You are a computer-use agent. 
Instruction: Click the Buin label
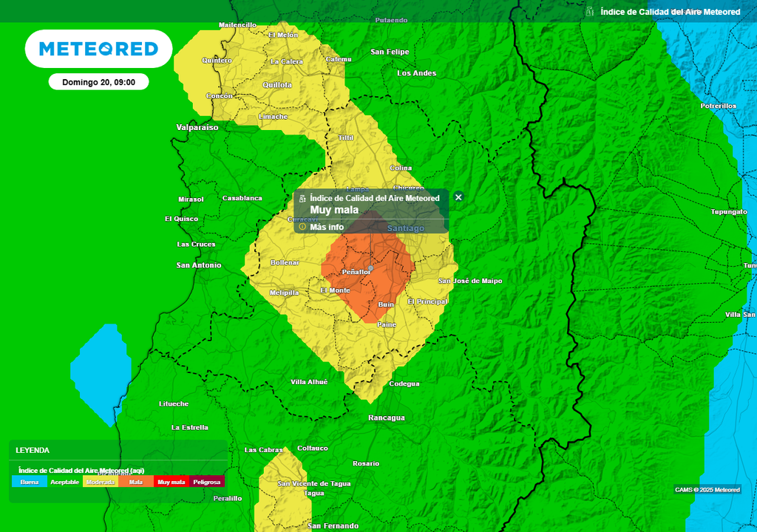point(386,304)
